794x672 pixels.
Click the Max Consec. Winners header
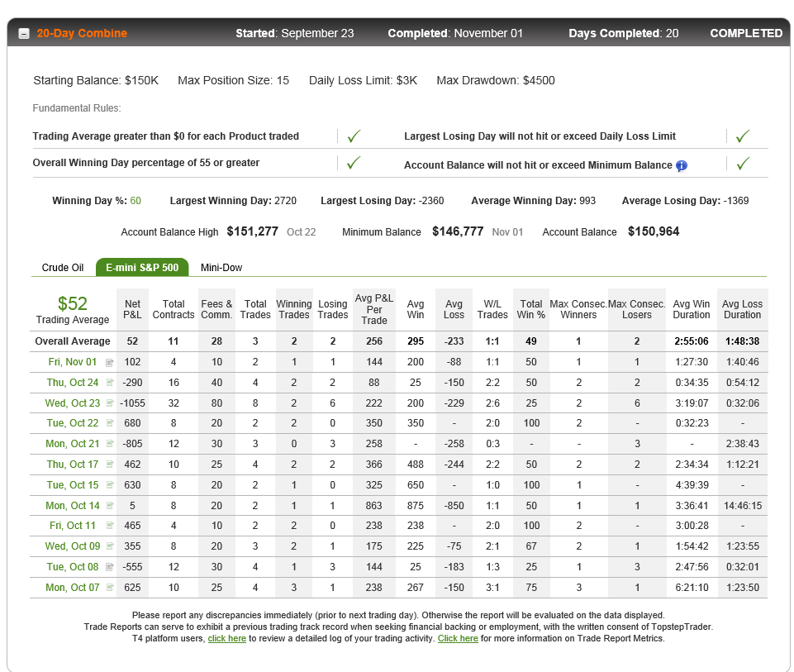(578, 309)
